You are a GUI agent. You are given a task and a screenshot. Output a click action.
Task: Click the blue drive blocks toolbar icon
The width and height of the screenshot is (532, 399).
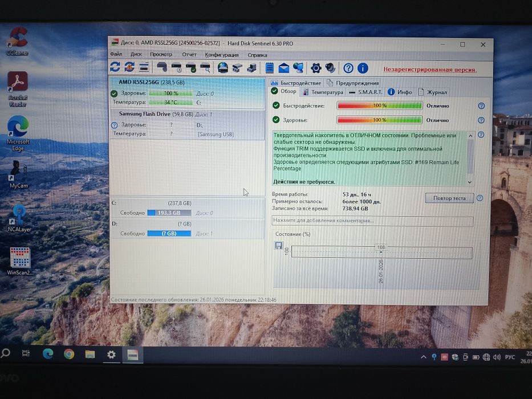251,68
